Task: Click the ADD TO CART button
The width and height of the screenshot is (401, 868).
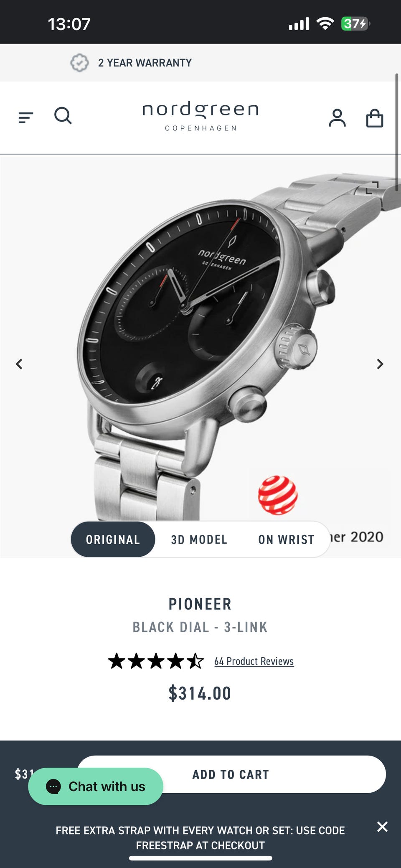Action: (x=231, y=774)
